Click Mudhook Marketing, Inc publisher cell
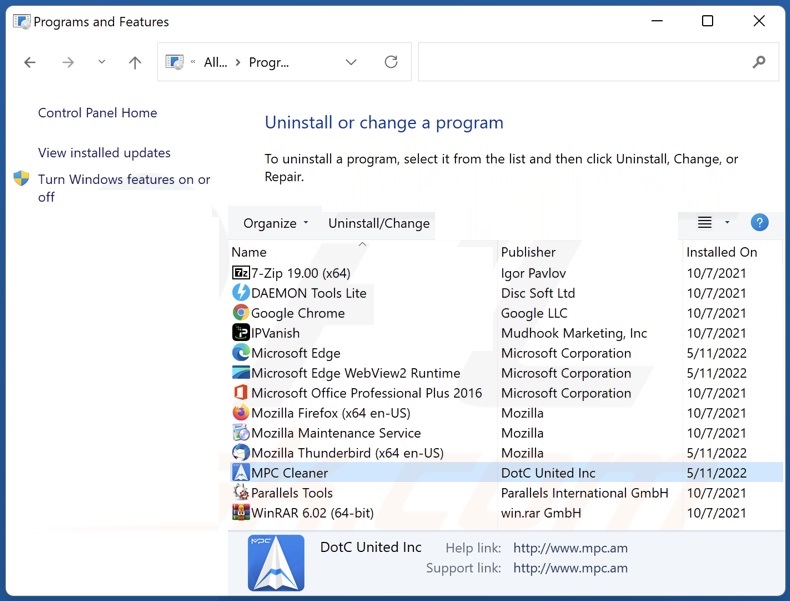 pos(574,333)
